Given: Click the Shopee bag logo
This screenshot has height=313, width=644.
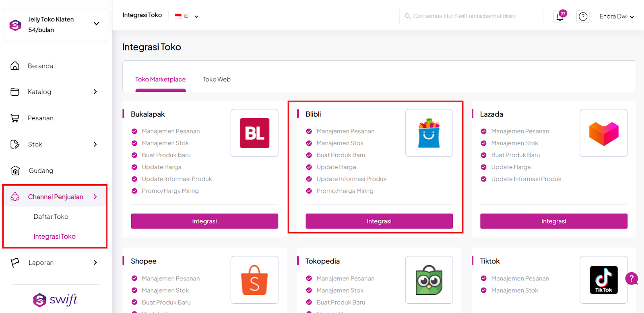Looking at the screenshot, I should pos(254,280).
